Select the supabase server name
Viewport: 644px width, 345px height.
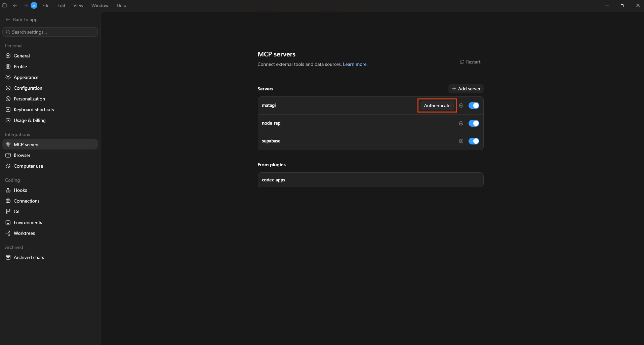[x=271, y=141]
